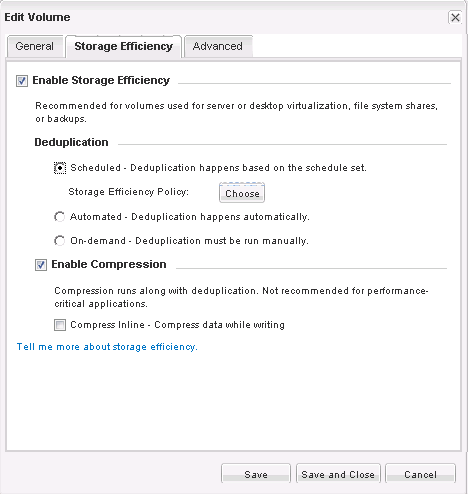The height and width of the screenshot is (494, 468).
Task: Select the Storage Efficiency tab
Action: coord(124,46)
